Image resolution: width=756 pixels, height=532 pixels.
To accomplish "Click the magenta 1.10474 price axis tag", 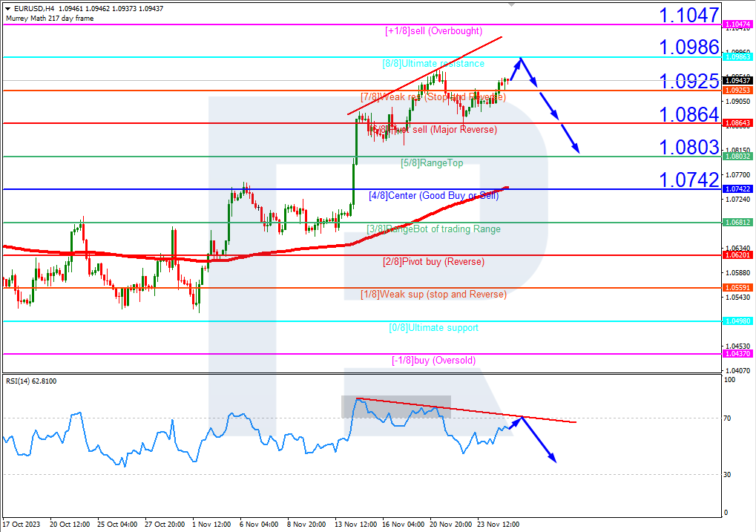I will pos(737,24).
